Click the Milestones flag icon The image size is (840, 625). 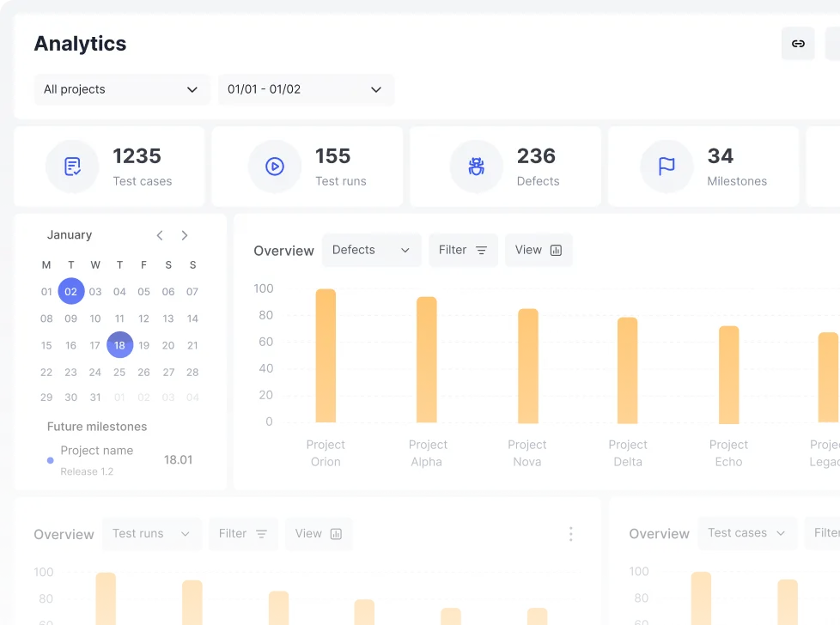(x=667, y=167)
